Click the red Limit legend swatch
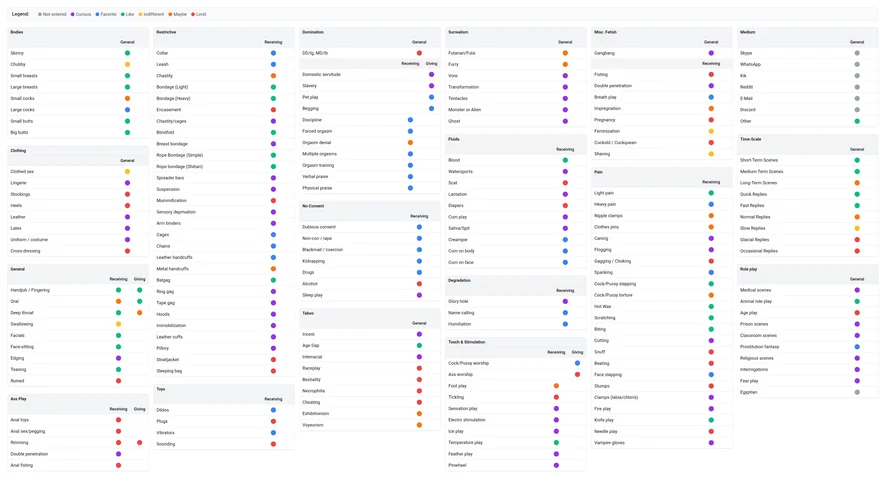 (193, 14)
